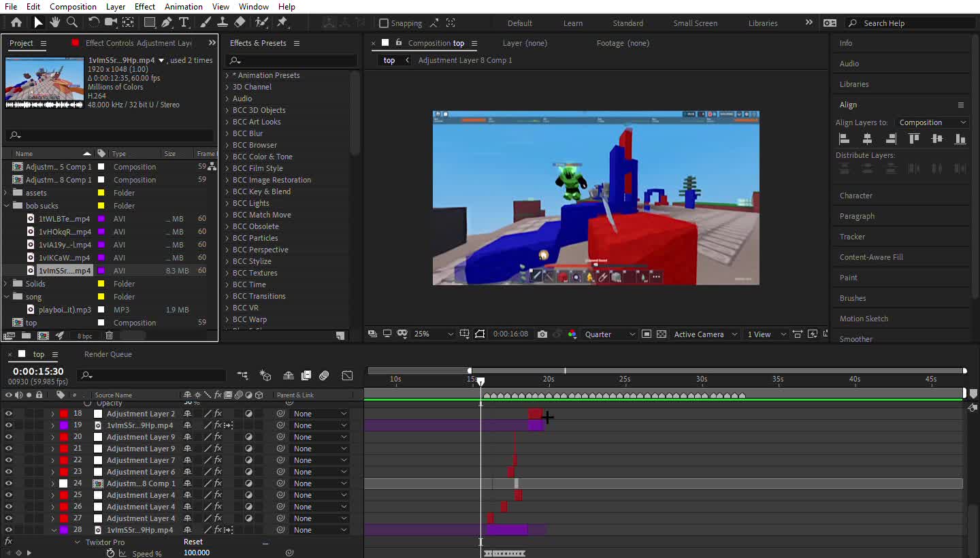The height and width of the screenshot is (558, 980).
Task: Select the Zoom tool
Action: point(72,22)
